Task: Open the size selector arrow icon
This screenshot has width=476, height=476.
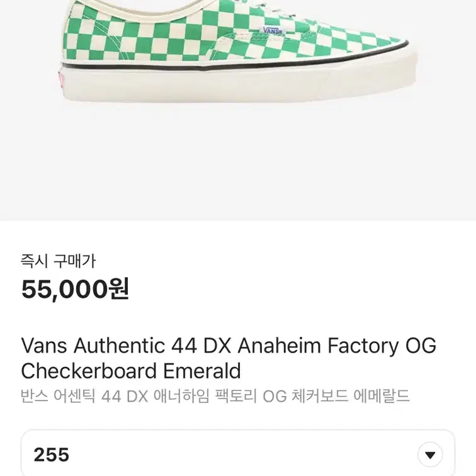Action: [x=430, y=455]
